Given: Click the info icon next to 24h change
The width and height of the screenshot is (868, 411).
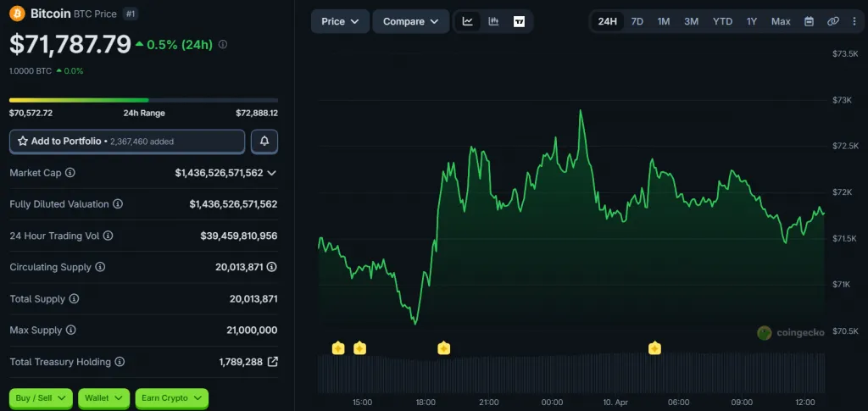Looking at the screenshot, I should point(223,44).
